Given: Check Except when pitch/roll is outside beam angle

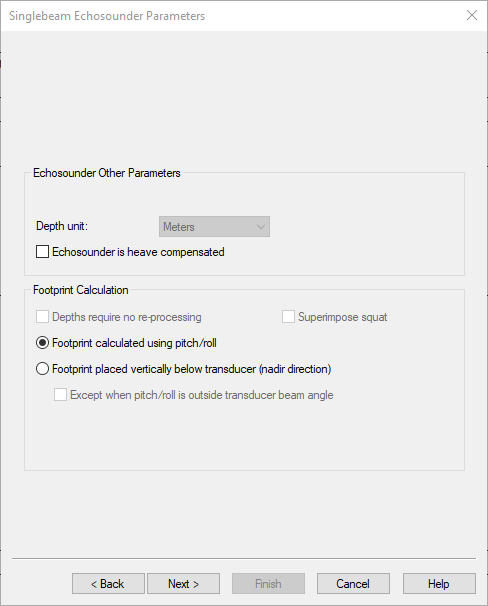Looking at the screenshot, I should (60, 395).
